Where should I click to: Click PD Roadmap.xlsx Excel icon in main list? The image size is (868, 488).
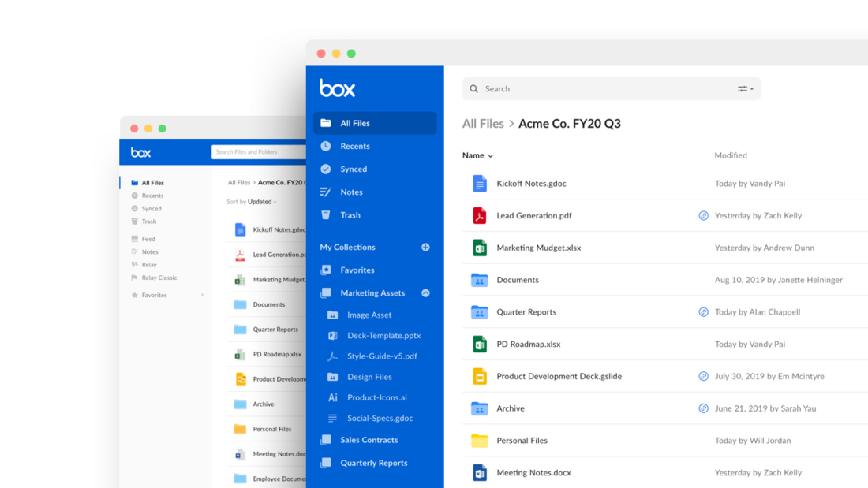point(480,345)
